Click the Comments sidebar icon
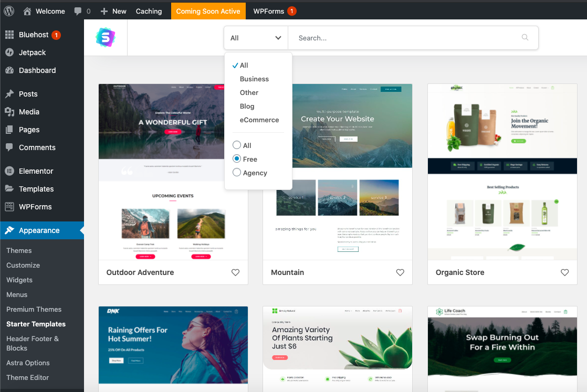Image resolution: width=587 pixels, height=392 pixels. 9,147
